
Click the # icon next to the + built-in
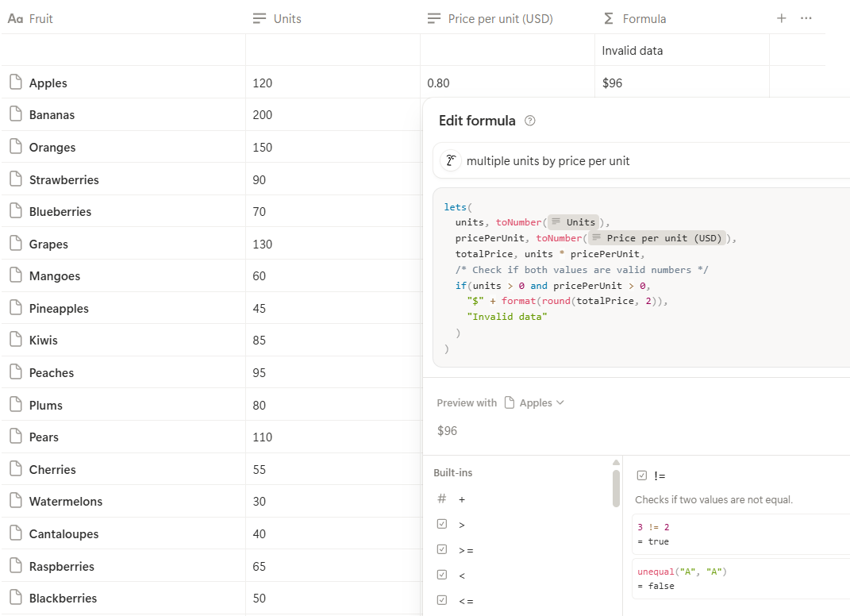[442, 499]
